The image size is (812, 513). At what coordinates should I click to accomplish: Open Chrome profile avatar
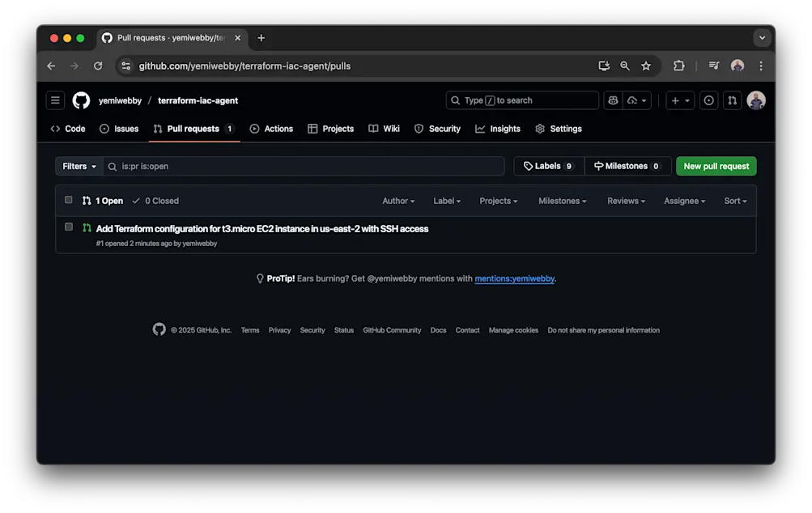click(738, 66)
